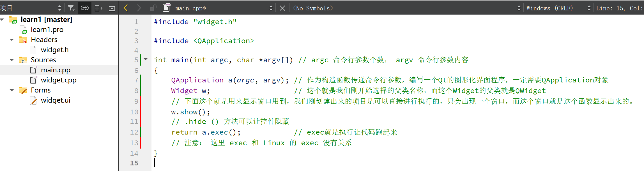The image size is (644, 171).
Task: Click the split panel icon
Action: [x=98, y=8]
